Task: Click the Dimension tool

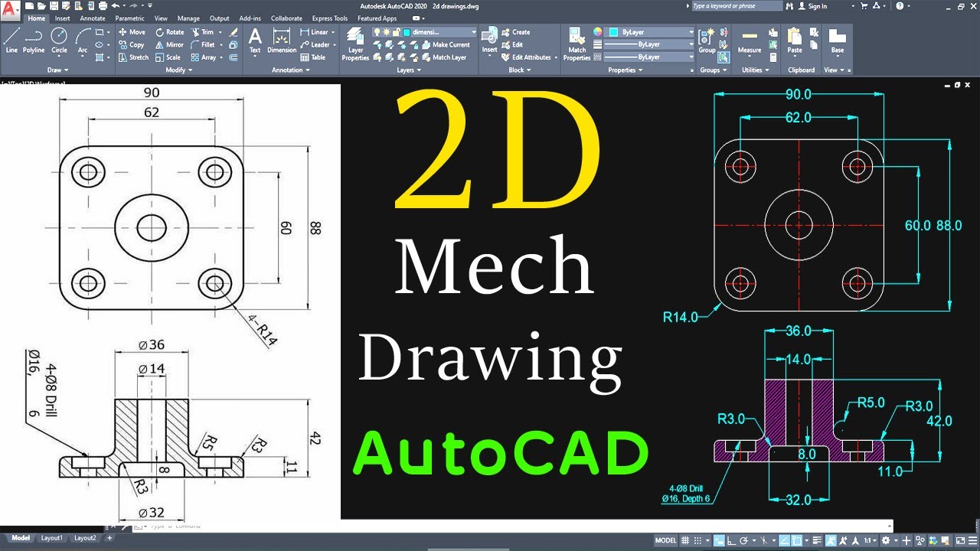Action: click(x=282, y=41)
